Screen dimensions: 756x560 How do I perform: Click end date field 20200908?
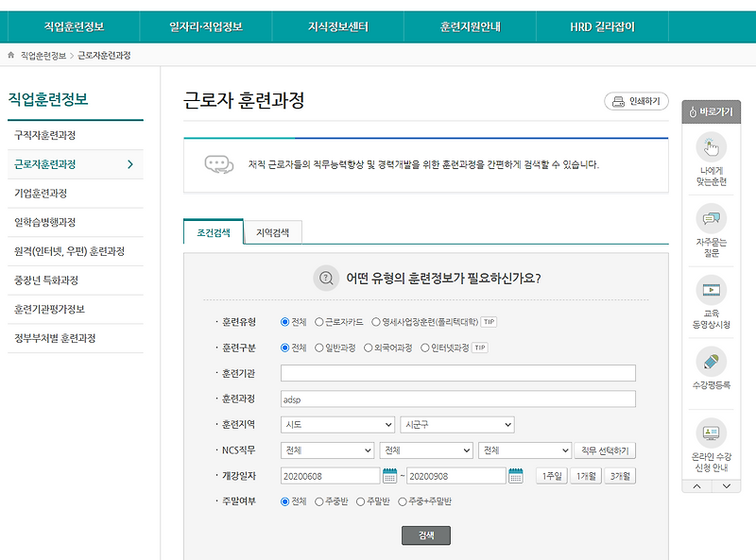[x=456, y=476]
